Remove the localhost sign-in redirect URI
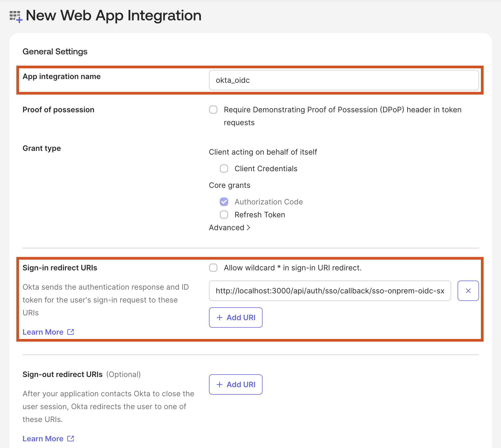 pos(468,291)
